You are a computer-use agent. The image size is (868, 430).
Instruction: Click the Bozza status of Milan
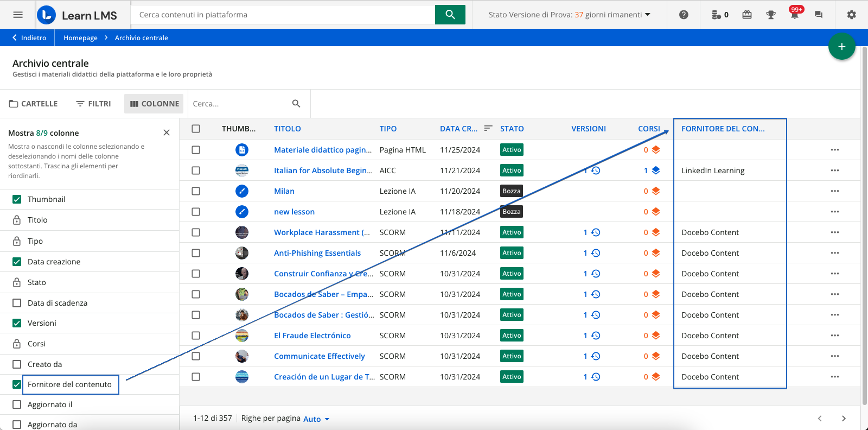pos(512,191)
